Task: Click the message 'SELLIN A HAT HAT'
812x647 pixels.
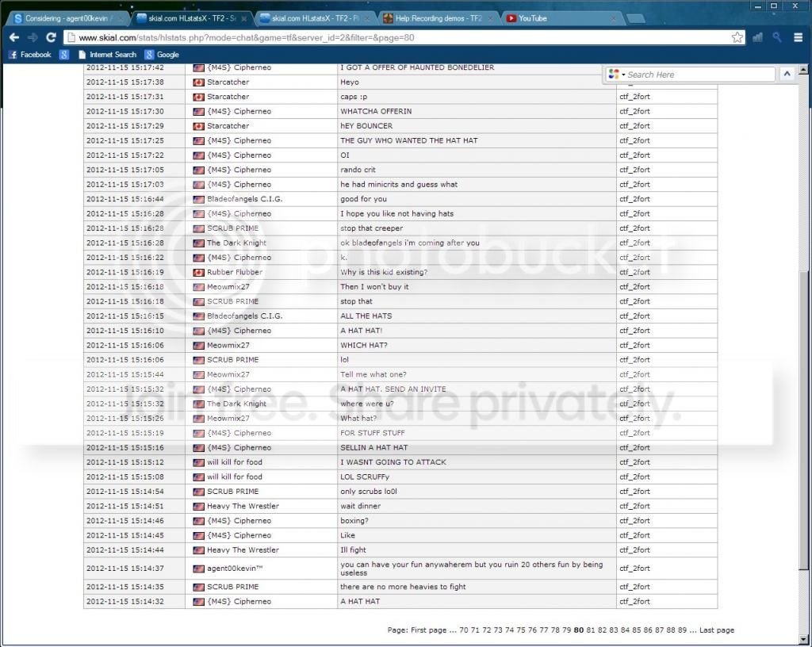Action: click(x=374, y=448)
